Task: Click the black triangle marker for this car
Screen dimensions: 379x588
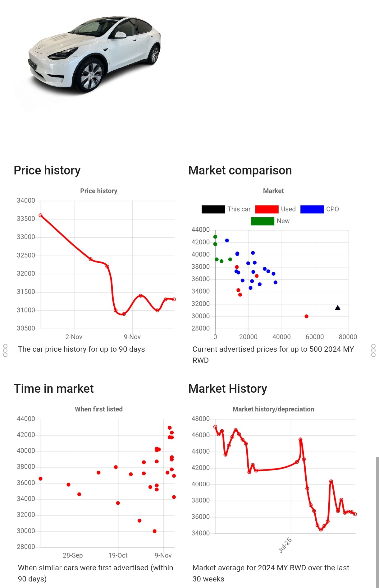Action: (x=338, y=308)
